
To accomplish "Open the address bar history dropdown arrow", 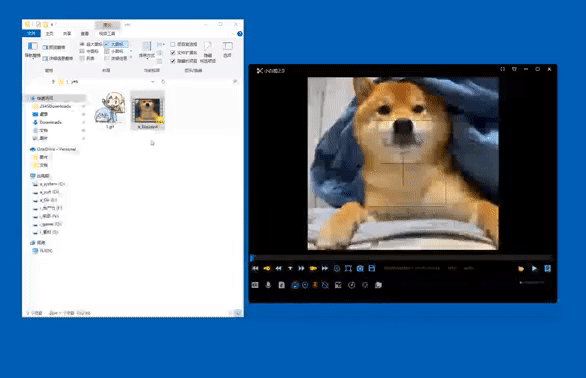I will (x=152, y=82).
